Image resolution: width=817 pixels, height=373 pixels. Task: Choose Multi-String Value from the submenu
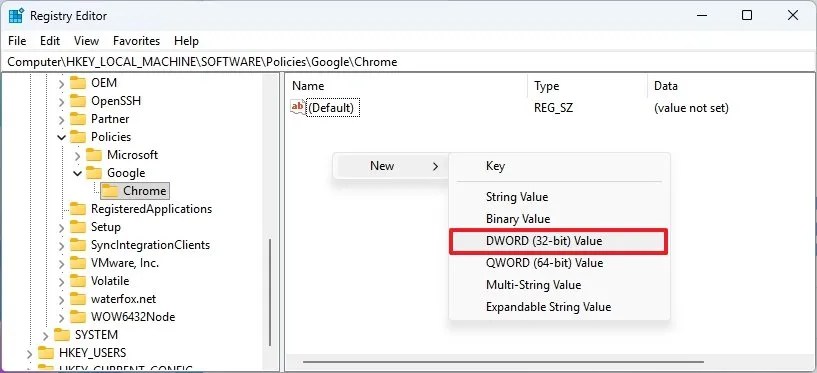(x=559, y=285)
